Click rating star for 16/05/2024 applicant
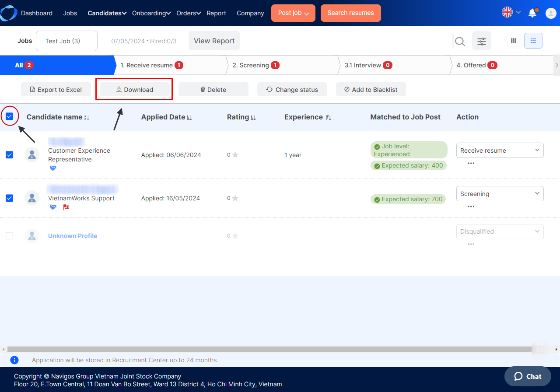This screenshot has width=560, height=392. pos(235,198)
